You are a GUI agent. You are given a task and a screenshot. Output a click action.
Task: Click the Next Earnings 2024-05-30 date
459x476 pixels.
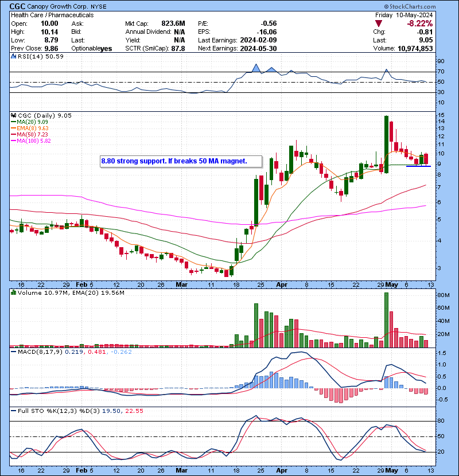coord(258,48)
